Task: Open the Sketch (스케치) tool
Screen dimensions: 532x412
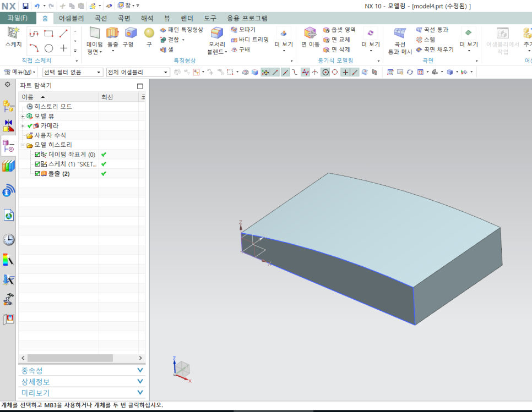Action: [13, 37]
